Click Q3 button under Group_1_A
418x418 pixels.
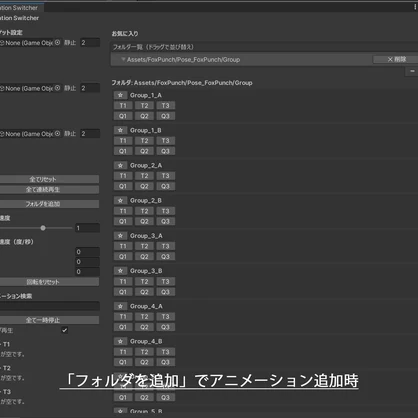166,116
